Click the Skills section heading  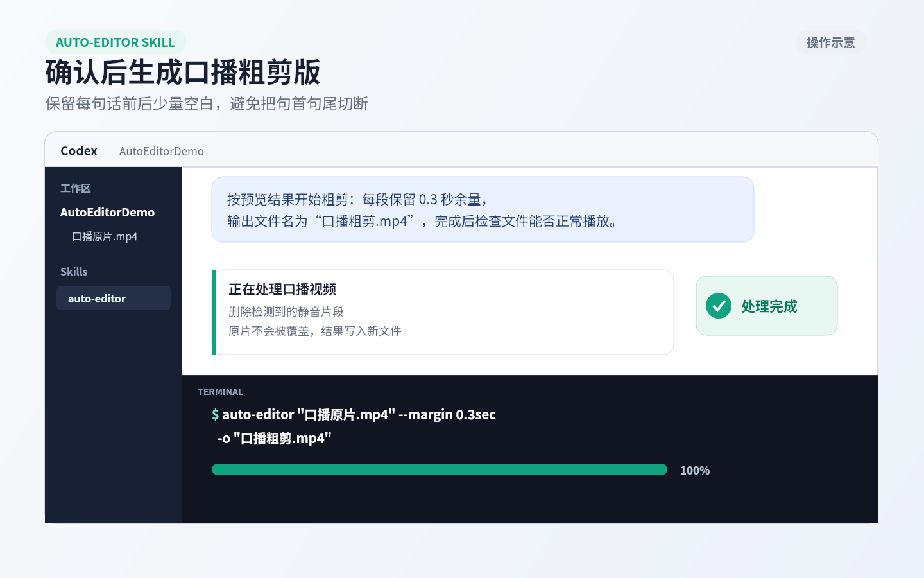(x=74, y=272)
